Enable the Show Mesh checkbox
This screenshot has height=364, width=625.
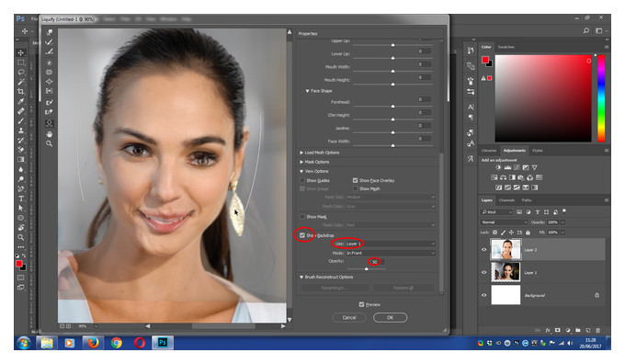point(355,188)
